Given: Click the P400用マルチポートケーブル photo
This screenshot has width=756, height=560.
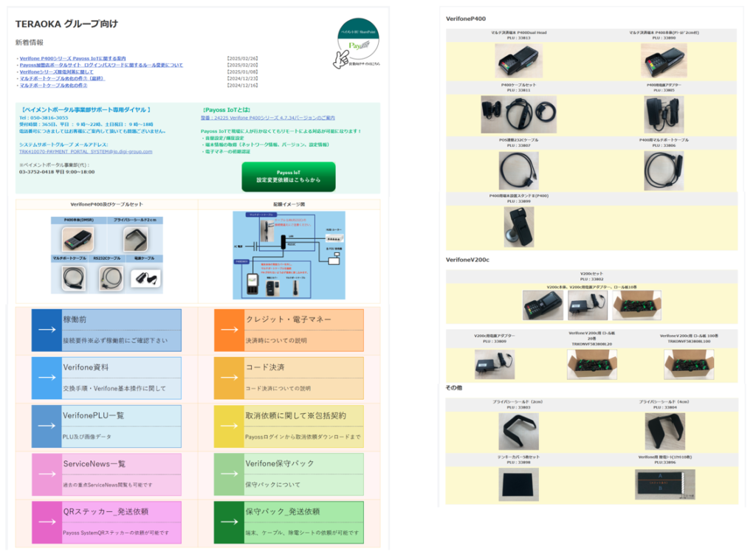Looking at the screenshot, I should tap(664, 170).
